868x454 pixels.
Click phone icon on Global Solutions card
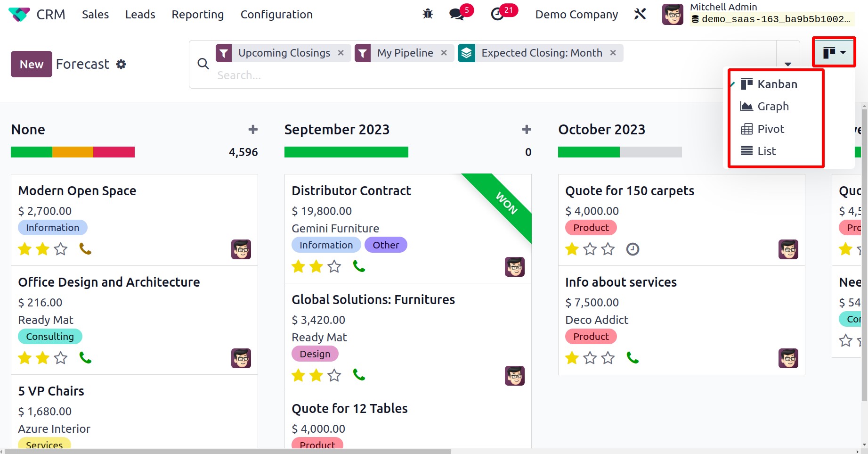pos(359,375)
